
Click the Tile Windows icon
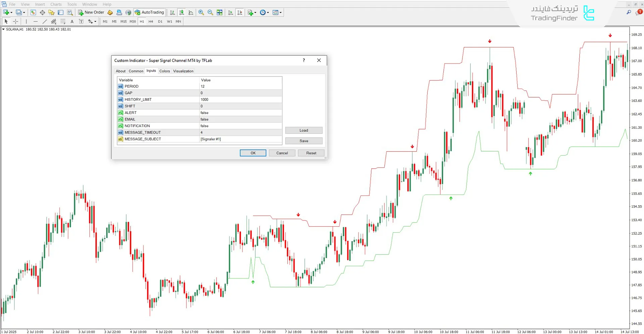tap(219, 12)
